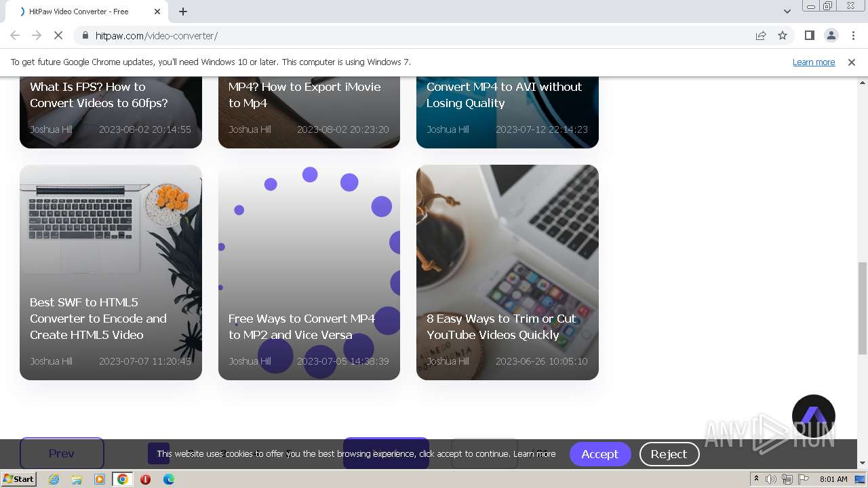Open the network status tray icon

(787, 479)
